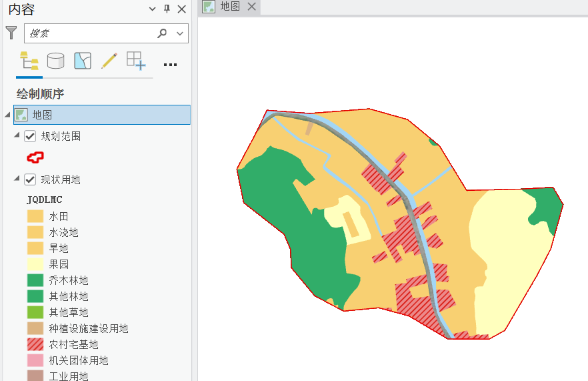
Task: Click the red outline symbol of 规划范围
Action: [35, 157]
